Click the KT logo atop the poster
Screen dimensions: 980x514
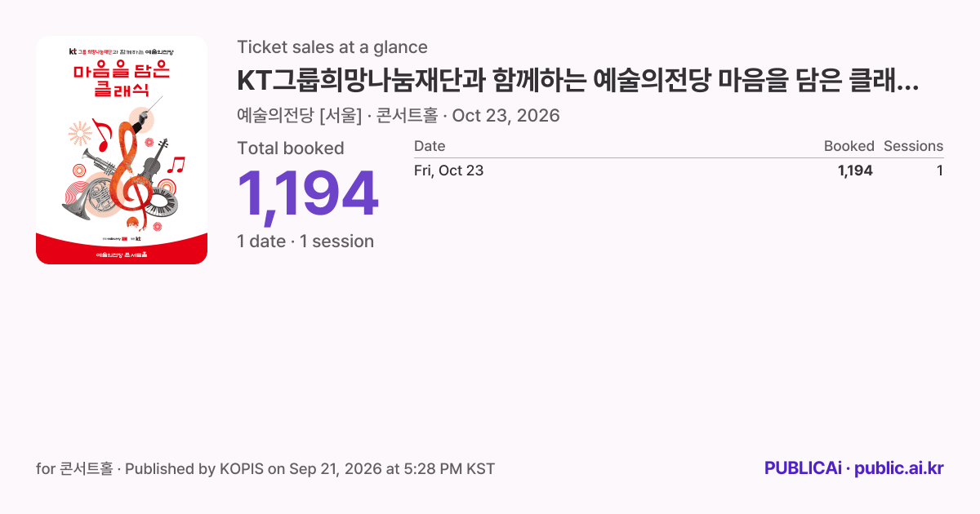pyautogui.click(x=73, y=51)
